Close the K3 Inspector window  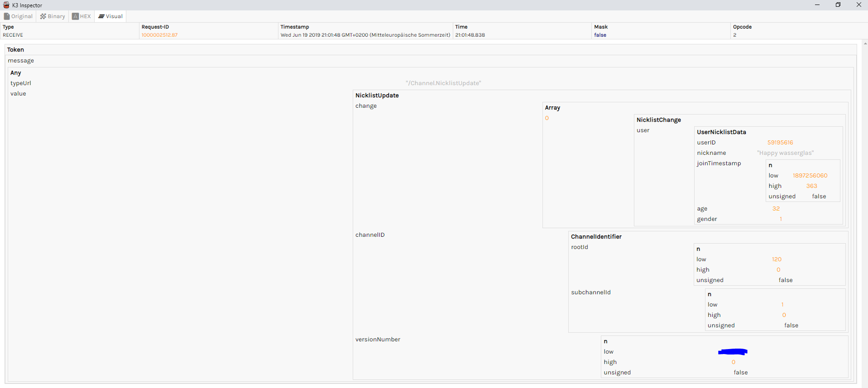pos(858,5)
